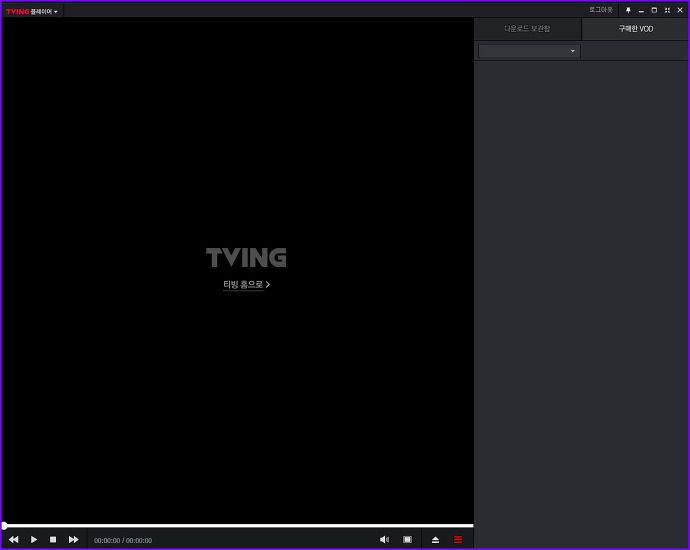Change screen size with the aspect icon
The height and width of the screenshot is (550, 690).
(407, 539)
